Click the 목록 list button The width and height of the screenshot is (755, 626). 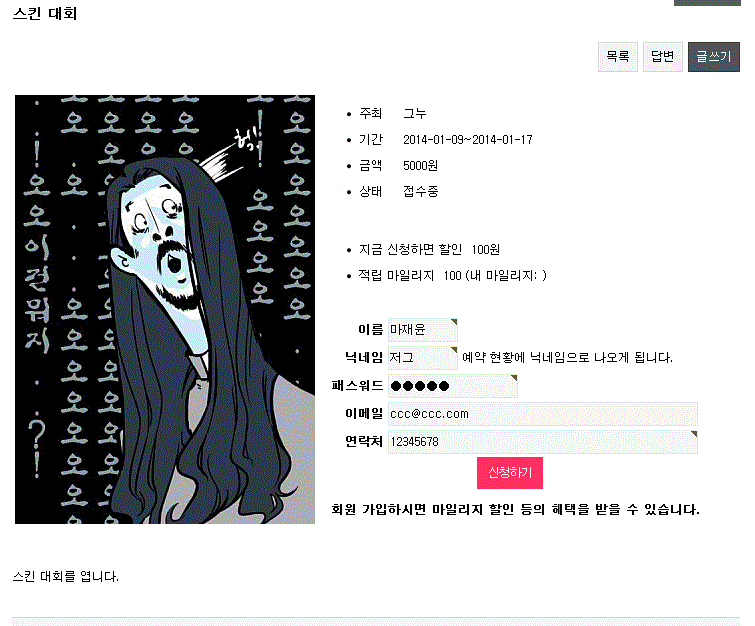[x=618, y=57]
